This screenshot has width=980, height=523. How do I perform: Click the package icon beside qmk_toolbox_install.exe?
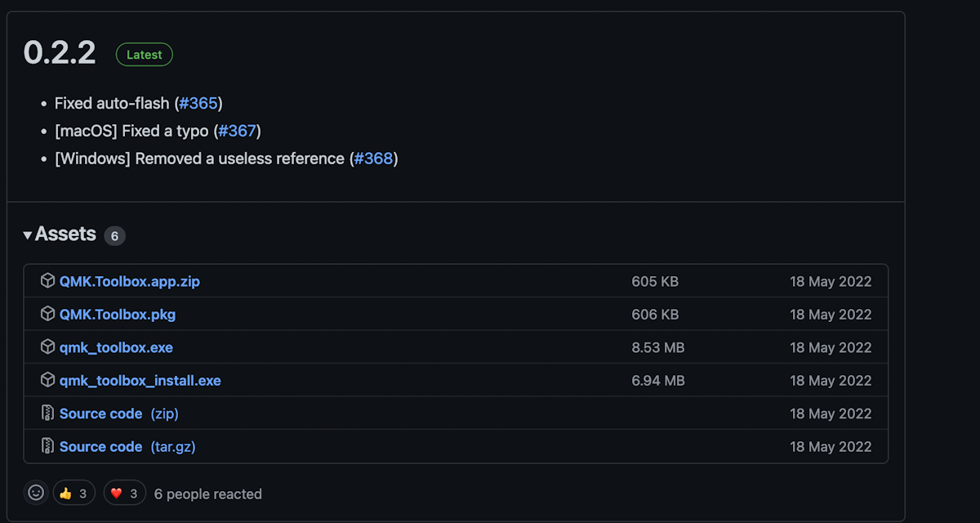click(47, 380)
